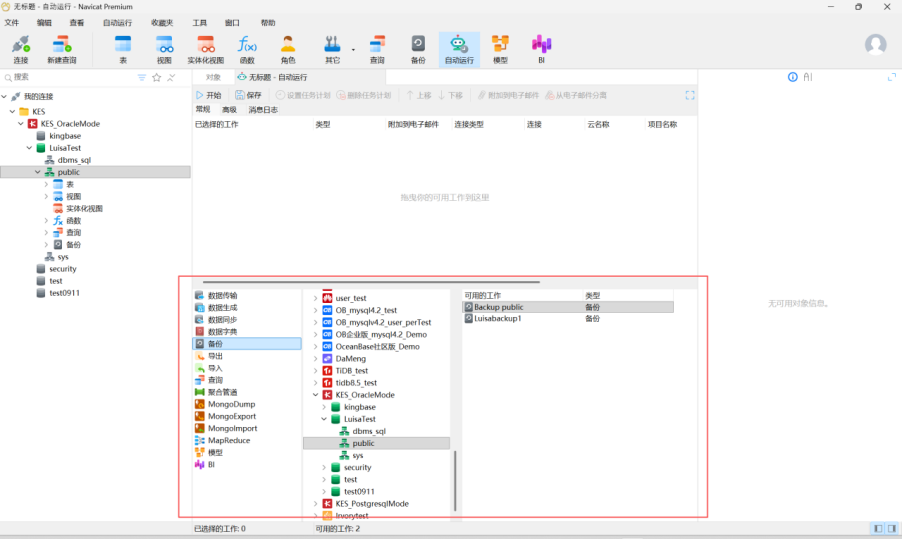The image size is (903, 539).
Task: Click the 开始 (Start) button
Action: (x=208, y=95)
